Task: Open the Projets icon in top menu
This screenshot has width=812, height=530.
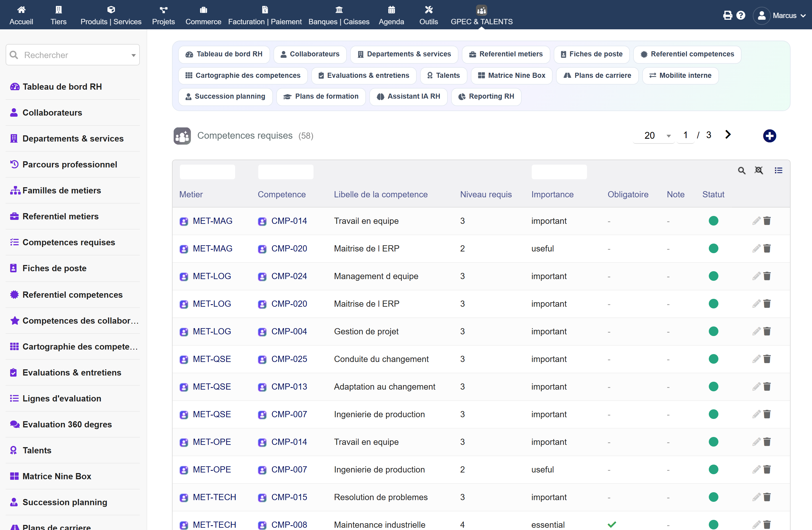Action: point(164,10)
